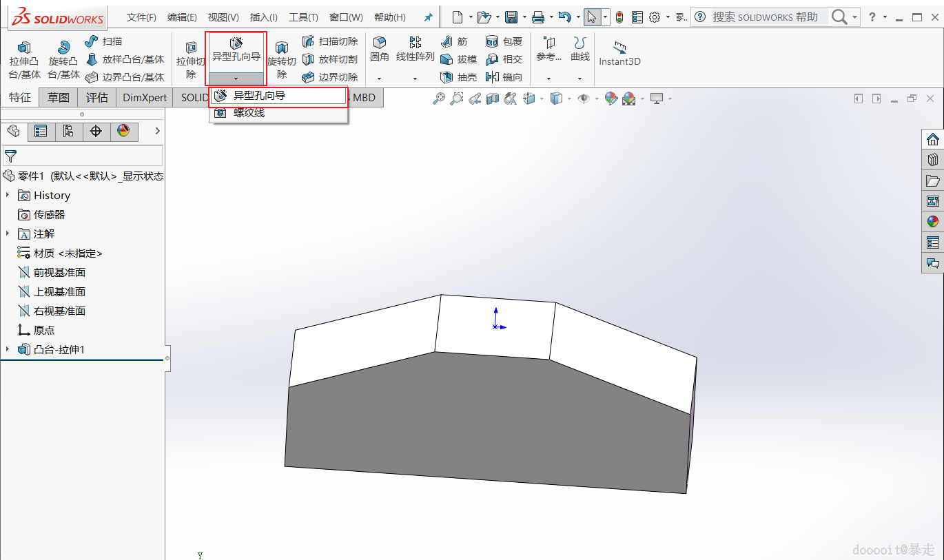Switch to the 草图 sketch tab

tap(59, 98)
